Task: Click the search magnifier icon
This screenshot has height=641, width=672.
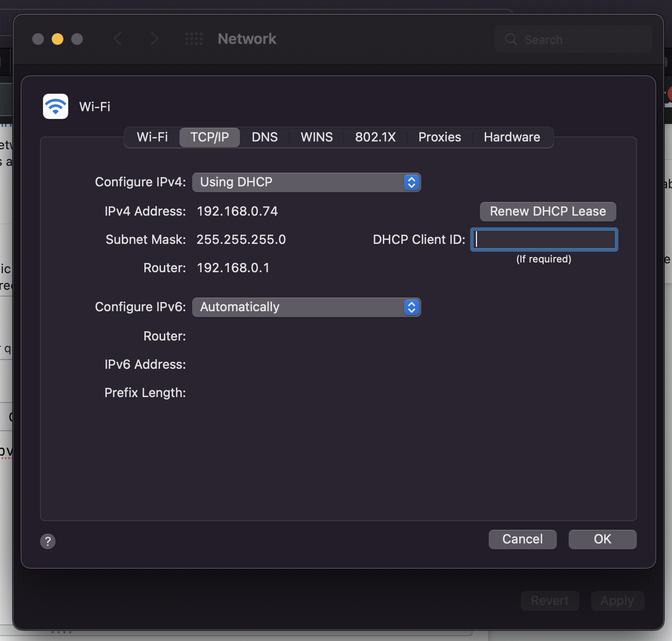Action: 511,40
